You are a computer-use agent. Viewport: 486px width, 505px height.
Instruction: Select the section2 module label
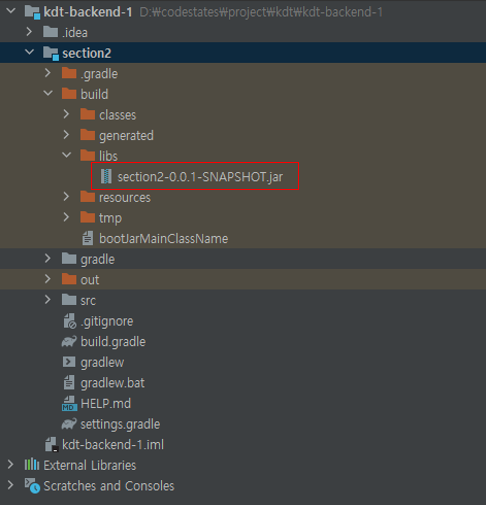tap(87, 53)
